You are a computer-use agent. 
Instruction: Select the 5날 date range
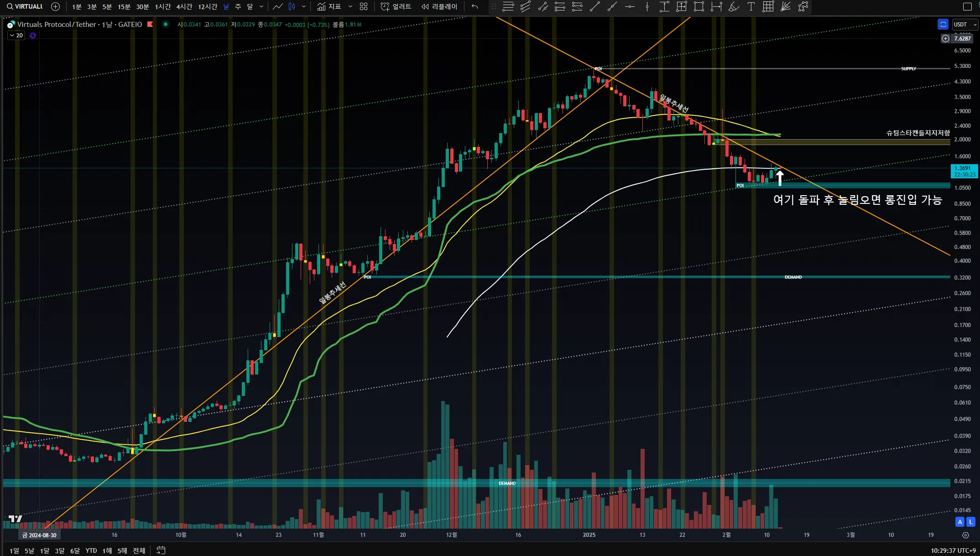[29, 551]
